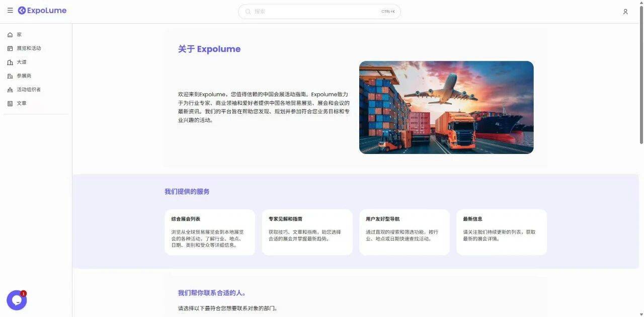Go to 活动组织者 page
The height and width of the screenshot is (317, 644).
pyautogui.click(x=29, y=90)
